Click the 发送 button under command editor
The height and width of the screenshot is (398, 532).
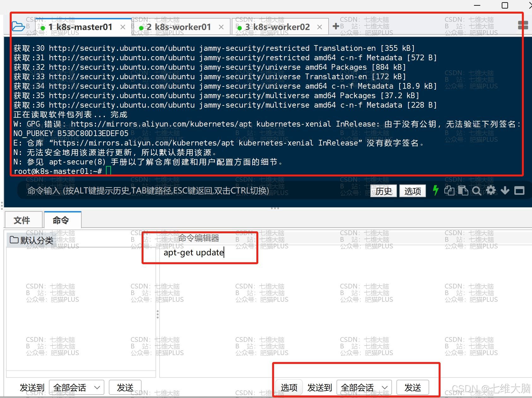(412, 387)
